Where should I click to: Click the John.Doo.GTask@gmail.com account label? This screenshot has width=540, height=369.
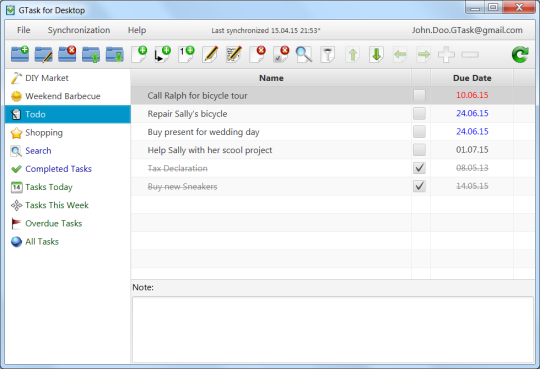(x=467, y=30)
